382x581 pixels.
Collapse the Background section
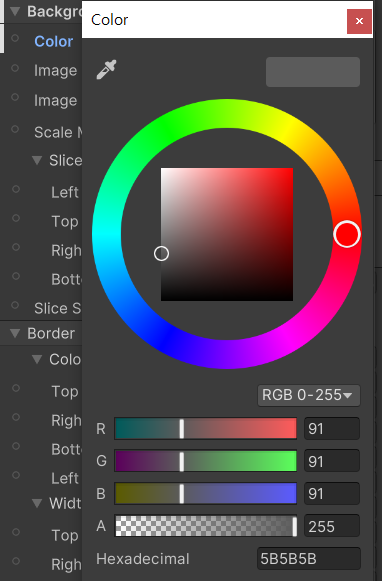coord(15,11)
